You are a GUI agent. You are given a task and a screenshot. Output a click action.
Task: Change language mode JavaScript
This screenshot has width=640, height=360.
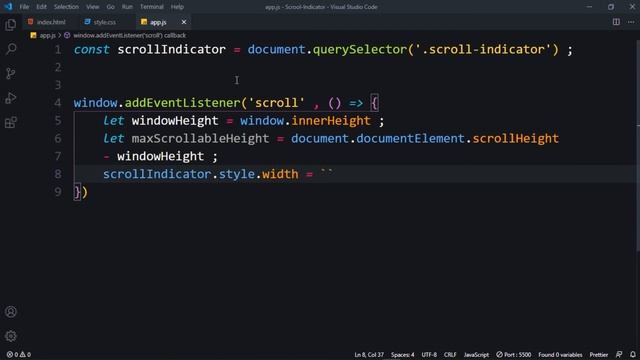(476, 355)
